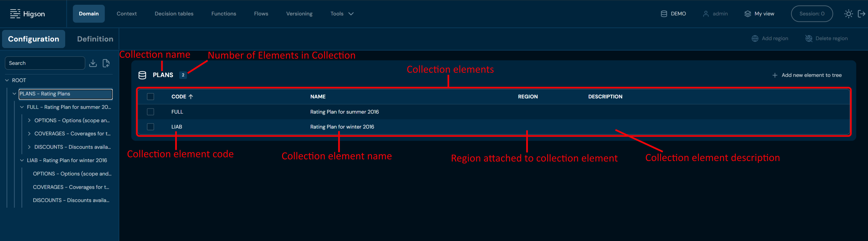This screenshot has width=868, height=241.
Task: Switch to the Definition tab
Action: pyautogui.click(x=95, y=39)
